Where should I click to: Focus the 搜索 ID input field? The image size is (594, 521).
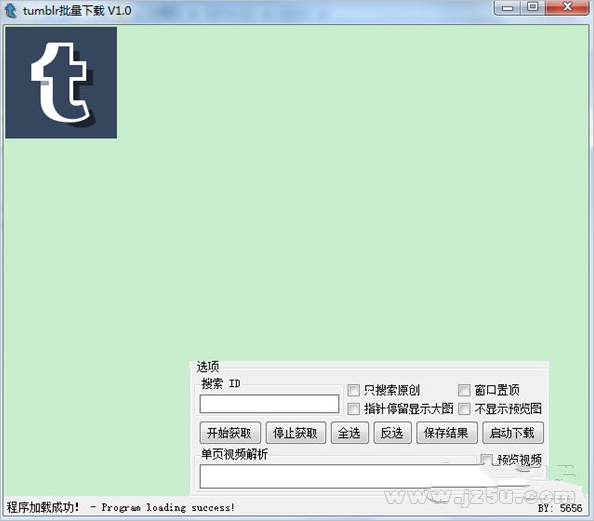point(269,404)
